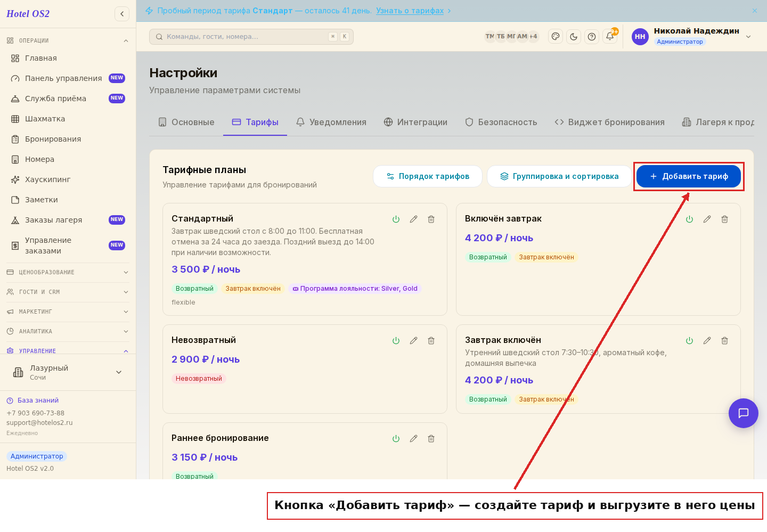767x532 pixels.
Task: Edit the Стандартный tariff with pencil icon
Action: pyautogui.click(x=413, y=219)
